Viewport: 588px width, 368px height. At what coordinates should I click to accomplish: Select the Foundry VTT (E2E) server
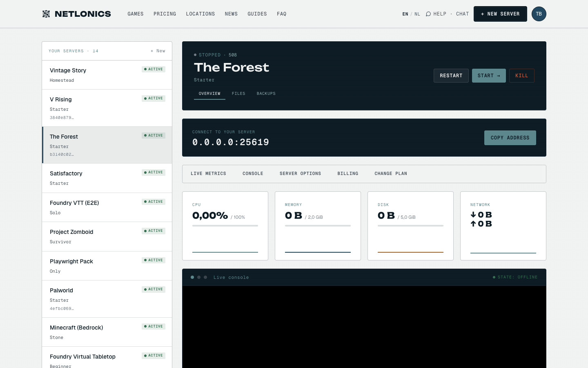point(107,207)
